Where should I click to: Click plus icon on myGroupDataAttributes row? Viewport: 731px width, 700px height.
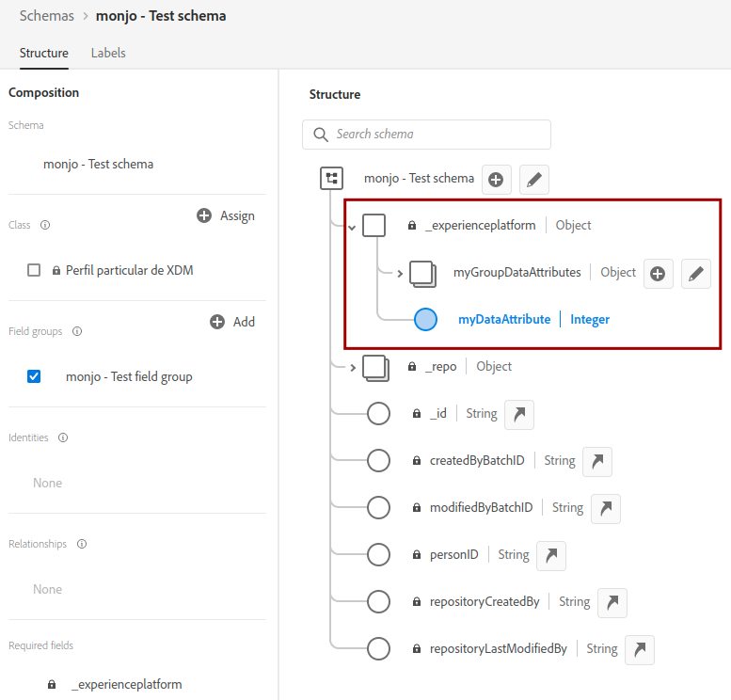[658, 274]
